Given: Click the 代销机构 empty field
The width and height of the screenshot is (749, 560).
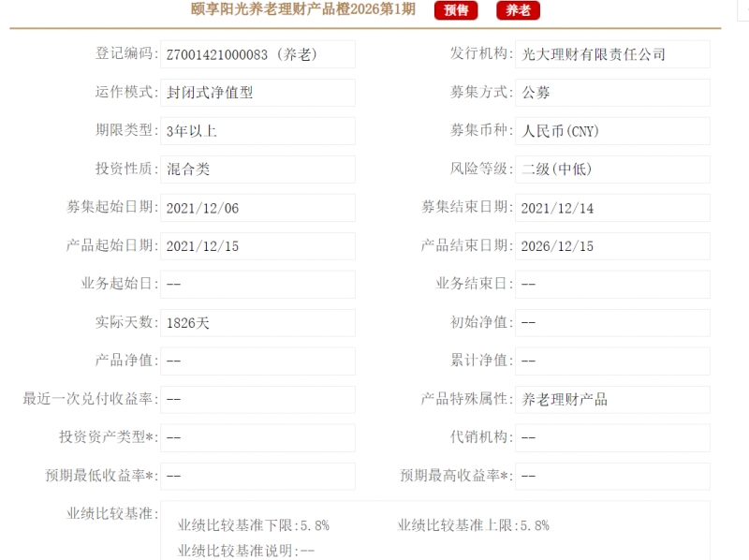Looking at the screenshot, I should pyautogui.click(x=612, y=437).
